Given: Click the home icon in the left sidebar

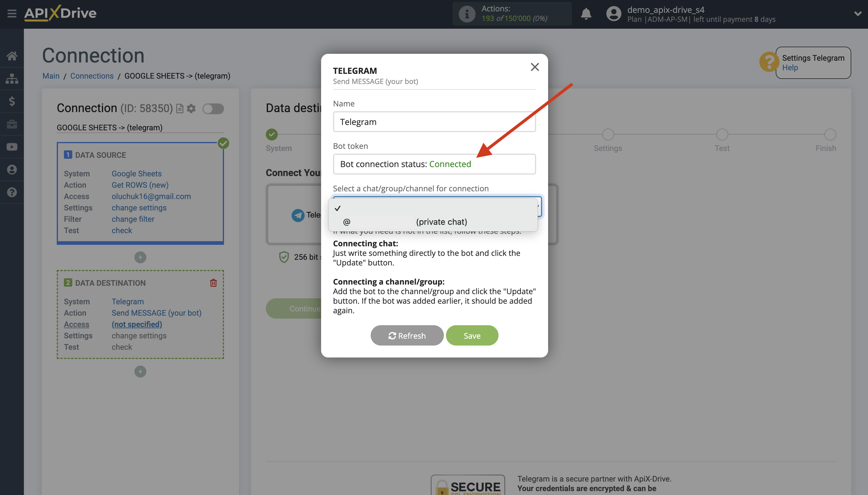Looking at the screenshot, I should [12, 55].
